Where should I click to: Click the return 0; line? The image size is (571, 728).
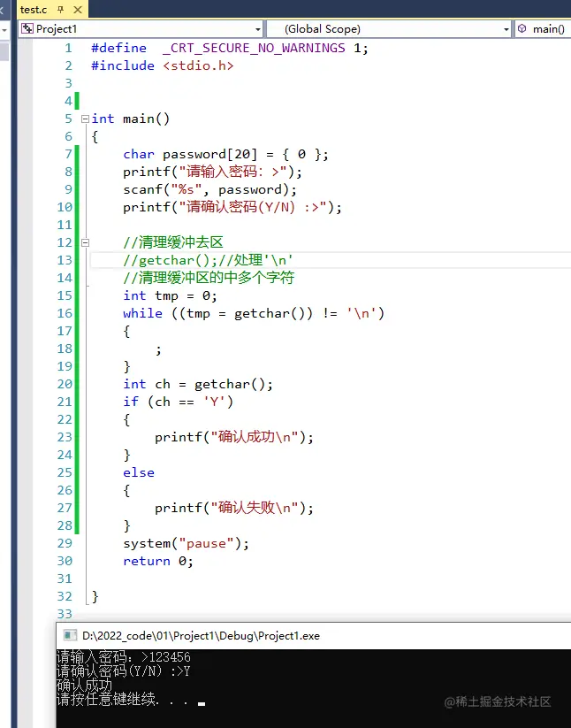157,561
